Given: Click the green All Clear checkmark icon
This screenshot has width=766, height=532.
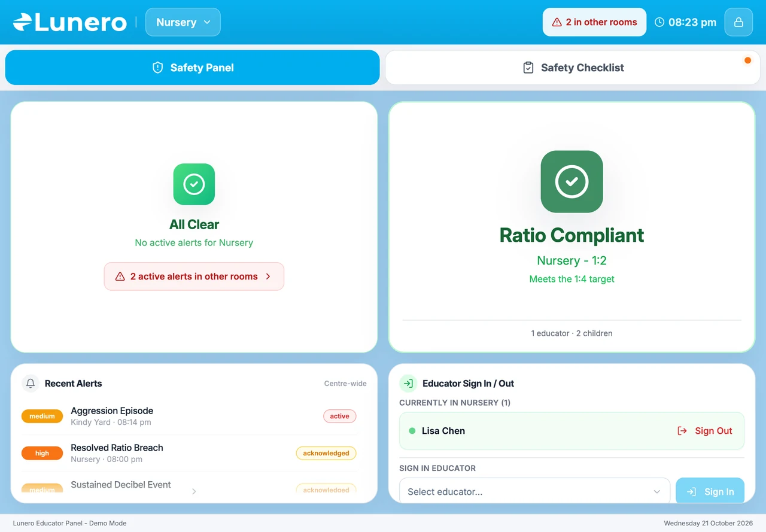Looking at the screenshot, I should pyautogui.click(x=194, y=184).
